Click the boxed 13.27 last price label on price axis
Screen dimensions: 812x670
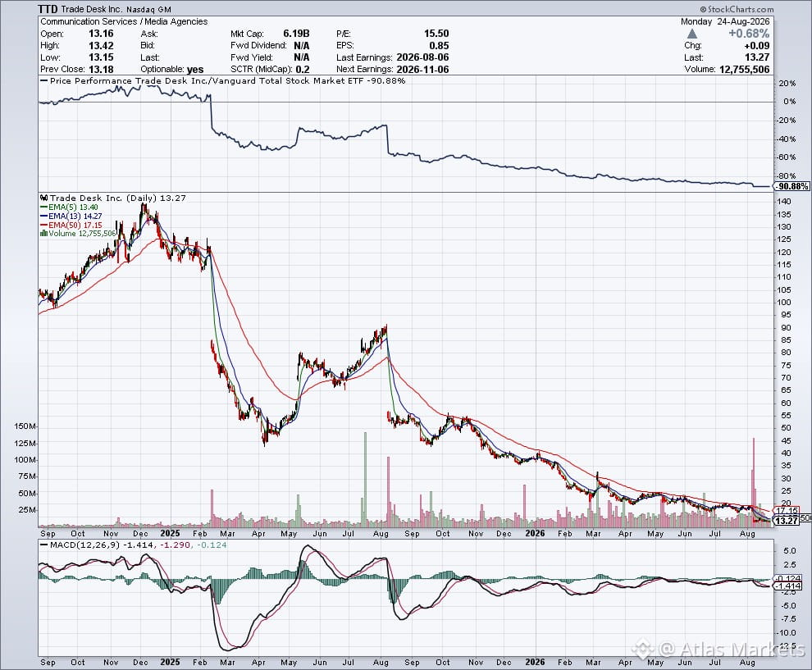(787, 521)
